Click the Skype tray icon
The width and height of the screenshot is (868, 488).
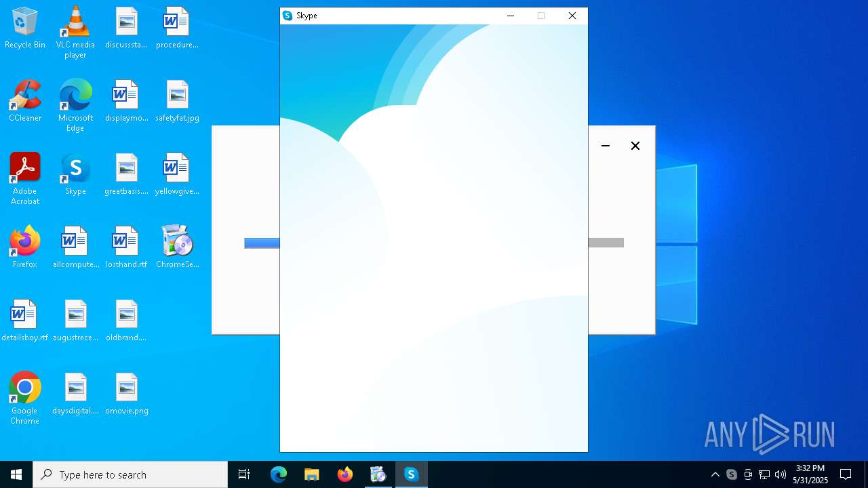[732, 474]
